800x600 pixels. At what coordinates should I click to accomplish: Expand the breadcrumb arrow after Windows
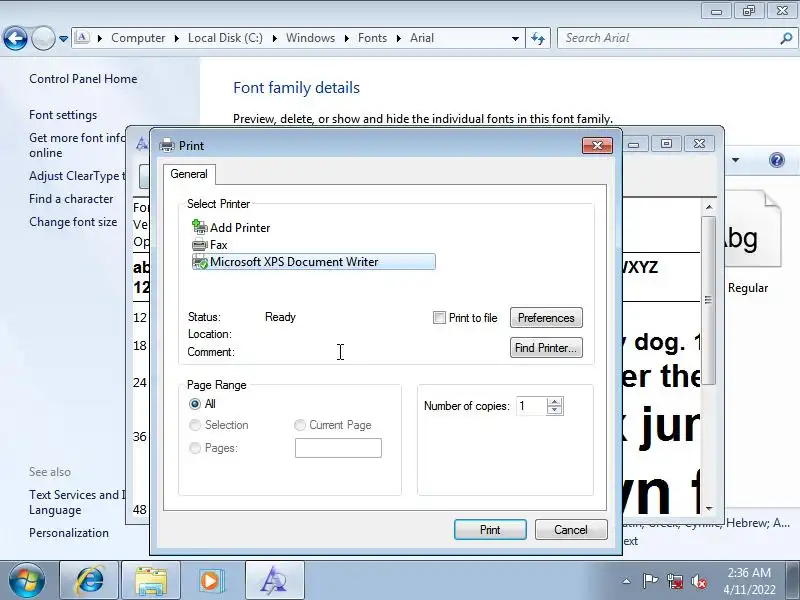click(x=346, y=38)
